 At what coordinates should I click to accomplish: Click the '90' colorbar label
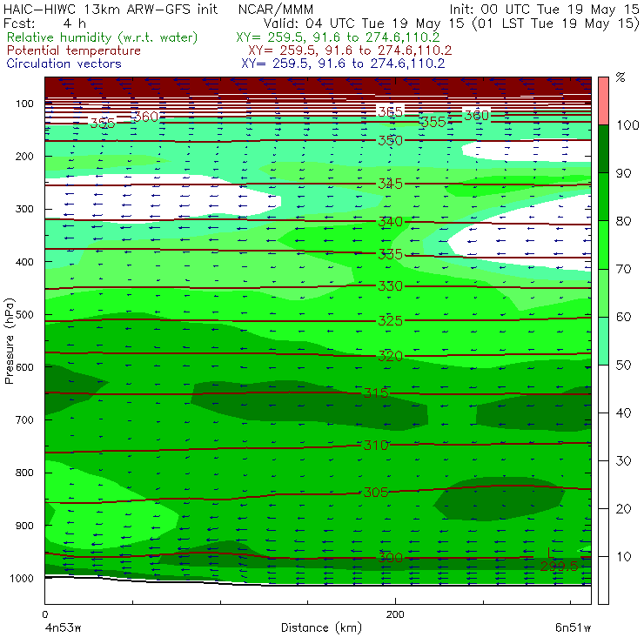pos(623,173)
